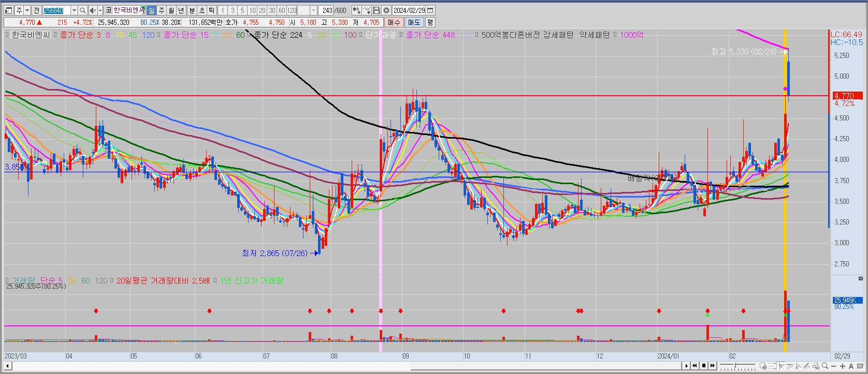Click the dotted chart region icon
The width and height of the screenshot is (868, 374).
(772, 366)
